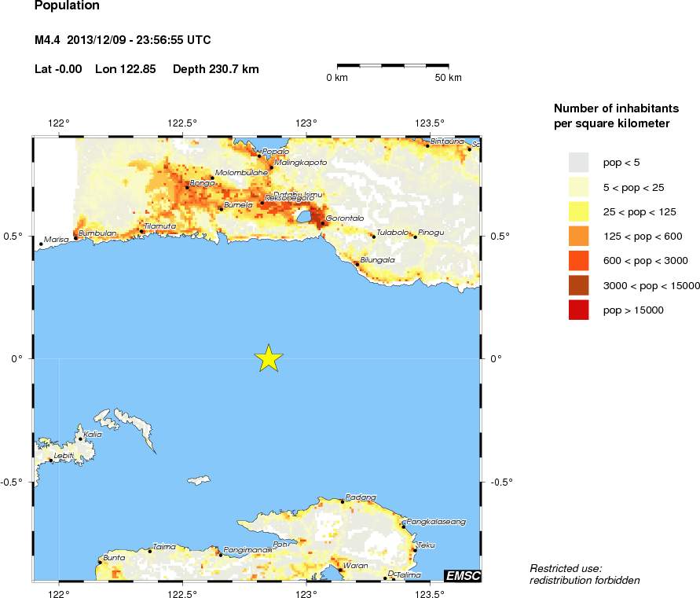Image resolution: width=700 pixels, height=598 pixels.
Task: Select the Padang label on the southern peninsula
Action: [x=361, y=497]
